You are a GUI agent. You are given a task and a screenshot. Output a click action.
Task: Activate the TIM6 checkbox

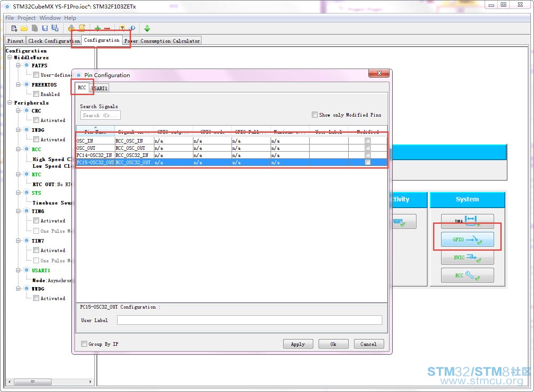(x=36, y=221)
